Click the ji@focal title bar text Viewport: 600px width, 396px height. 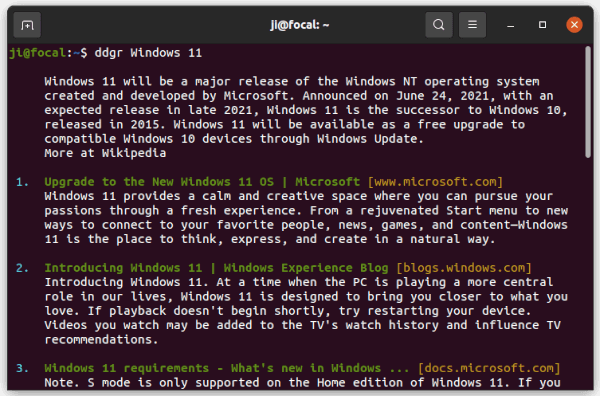(300, 25)
